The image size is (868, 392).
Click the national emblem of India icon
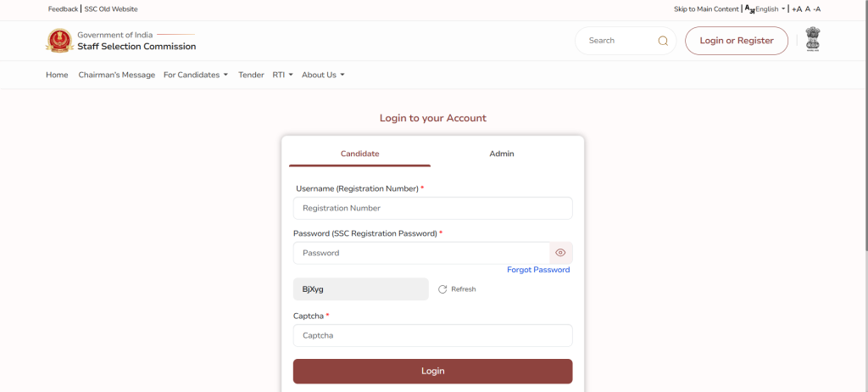813,40
